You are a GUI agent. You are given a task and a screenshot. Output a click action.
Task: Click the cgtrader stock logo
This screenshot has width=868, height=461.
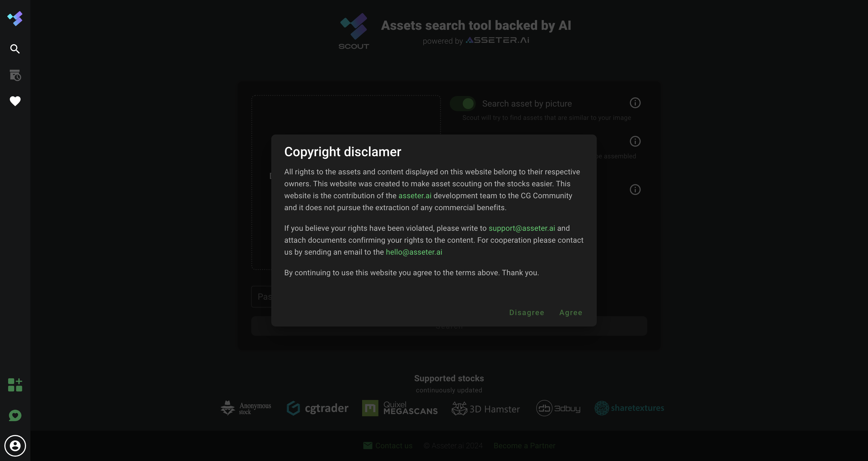pos(317,408)
